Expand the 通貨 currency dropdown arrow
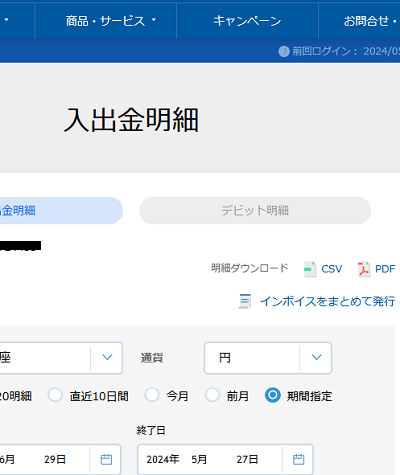Screen dimensions: 400x475 pos(316,358)
